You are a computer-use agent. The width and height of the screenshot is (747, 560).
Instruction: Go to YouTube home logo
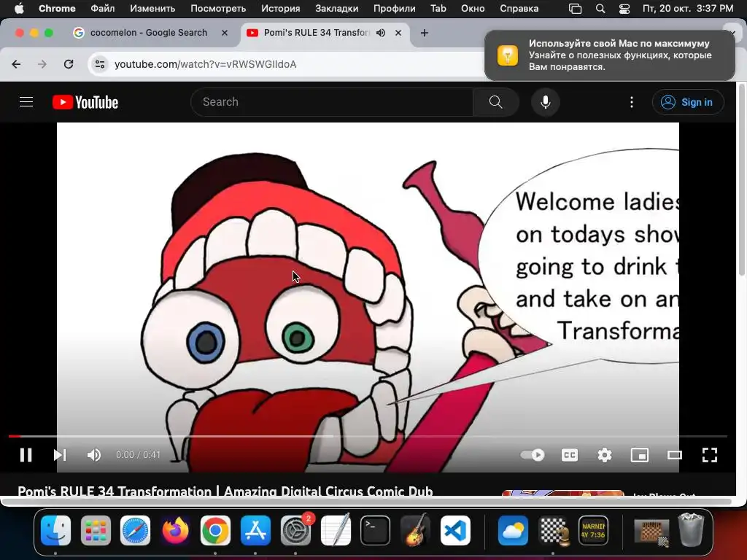click(85, 102)
